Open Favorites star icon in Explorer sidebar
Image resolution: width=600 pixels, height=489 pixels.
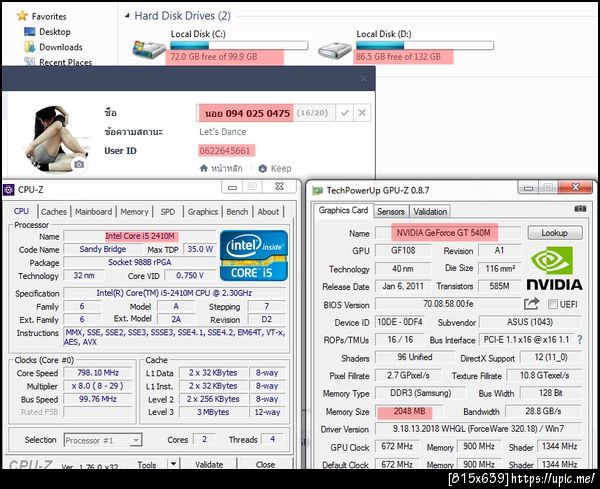click(22, 16)
